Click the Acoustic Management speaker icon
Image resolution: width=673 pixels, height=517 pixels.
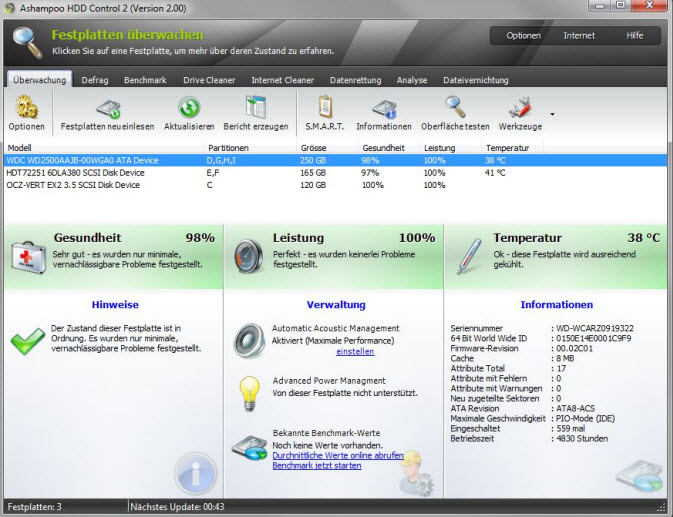click(x=249, y=341)
